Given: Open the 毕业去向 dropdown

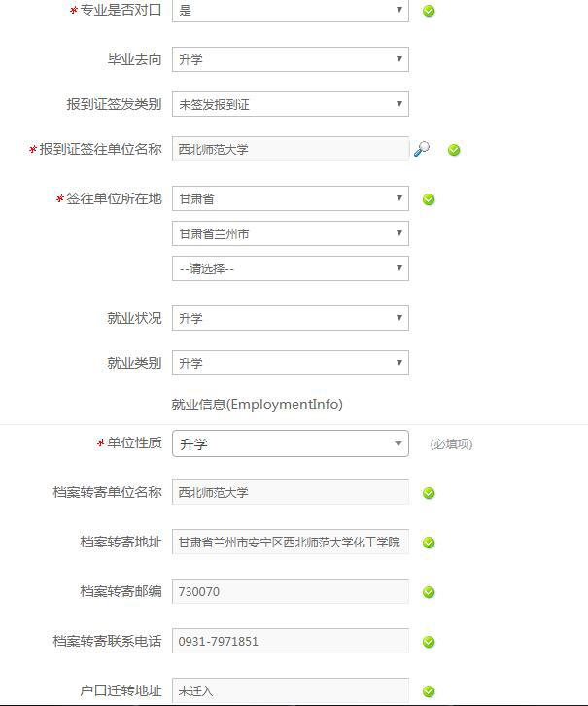Looking at the screenshot, I should click(x=291, y=59).
